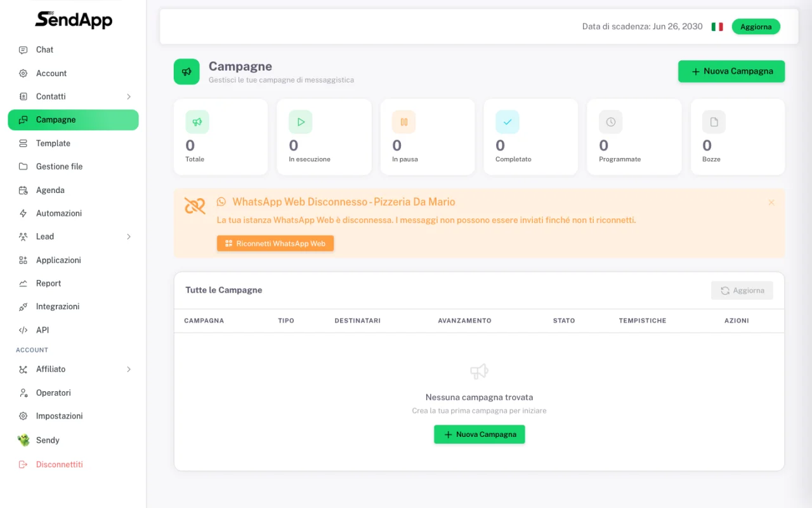Click the Template stack icon

23,144
